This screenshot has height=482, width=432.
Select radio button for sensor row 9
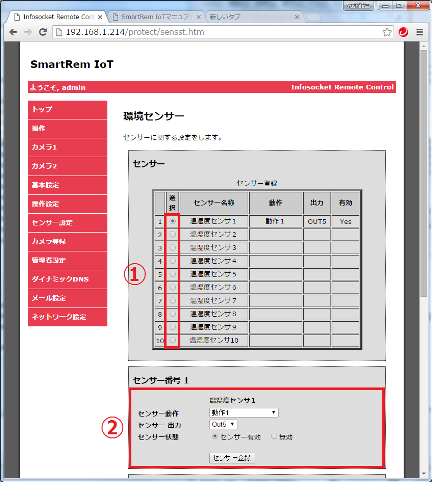[172, 327]
